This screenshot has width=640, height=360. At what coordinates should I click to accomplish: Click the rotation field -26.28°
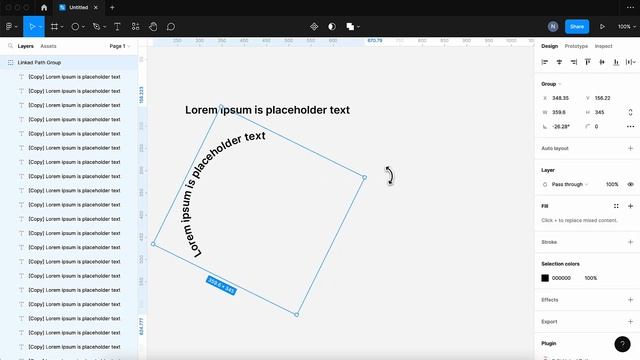click(x=560, y=127)
